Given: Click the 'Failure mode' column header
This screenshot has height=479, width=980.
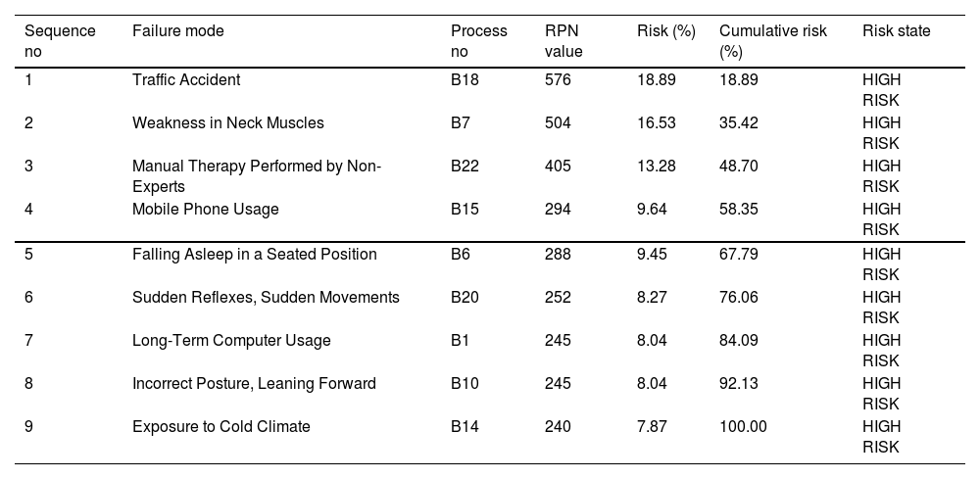Looking at the screenshot, I should 177,31.
